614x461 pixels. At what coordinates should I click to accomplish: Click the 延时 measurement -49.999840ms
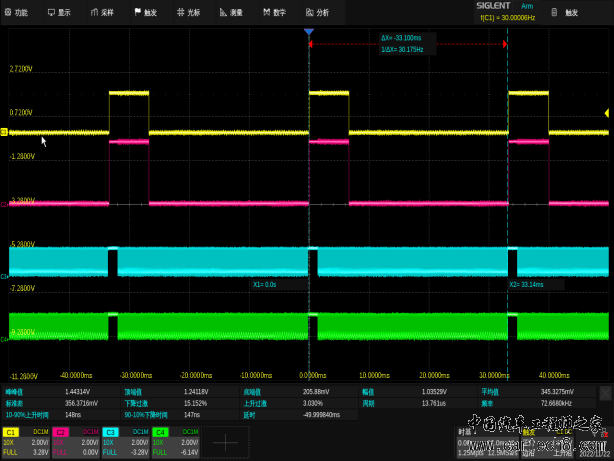pyautogui.click(x=299, y=415)
